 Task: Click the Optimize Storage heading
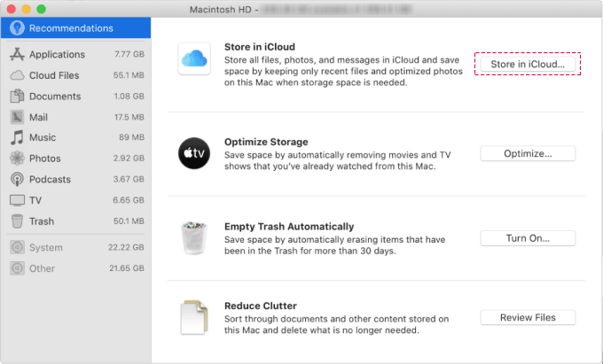point(266,142)
